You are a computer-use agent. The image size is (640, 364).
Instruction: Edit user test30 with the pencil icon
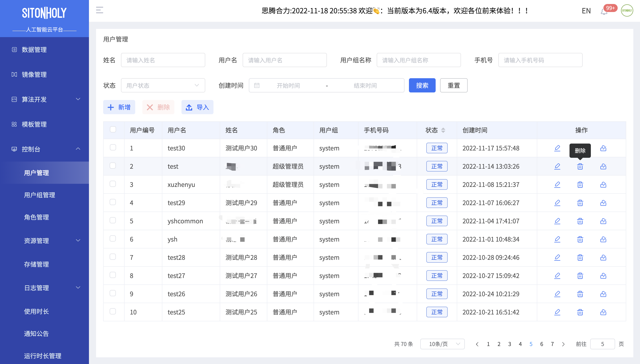point(557,148)
